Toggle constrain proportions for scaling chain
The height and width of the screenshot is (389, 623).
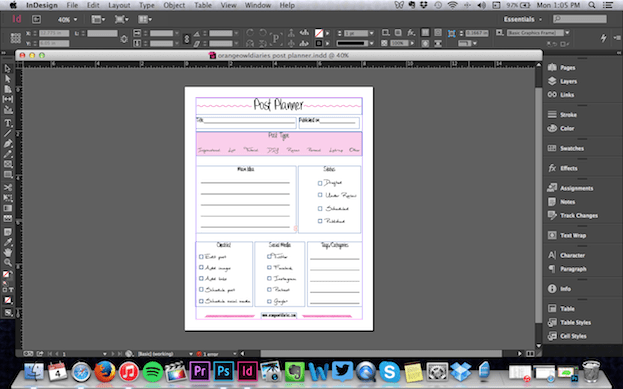click(186, 39)
